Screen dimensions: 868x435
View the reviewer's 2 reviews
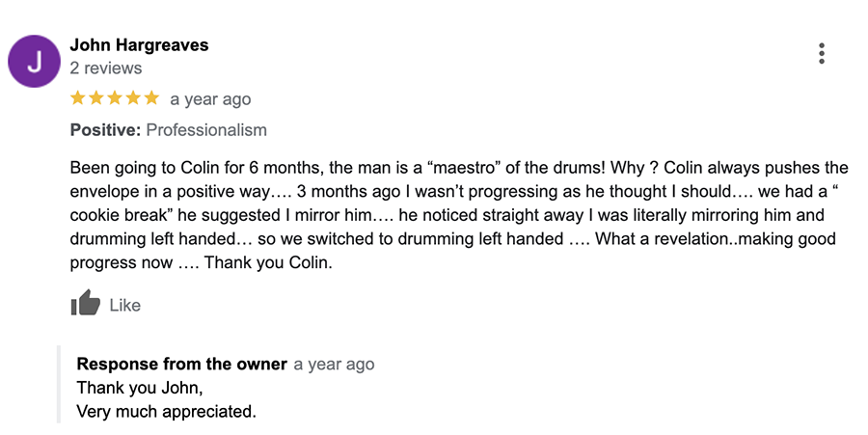tap(106, 68)
